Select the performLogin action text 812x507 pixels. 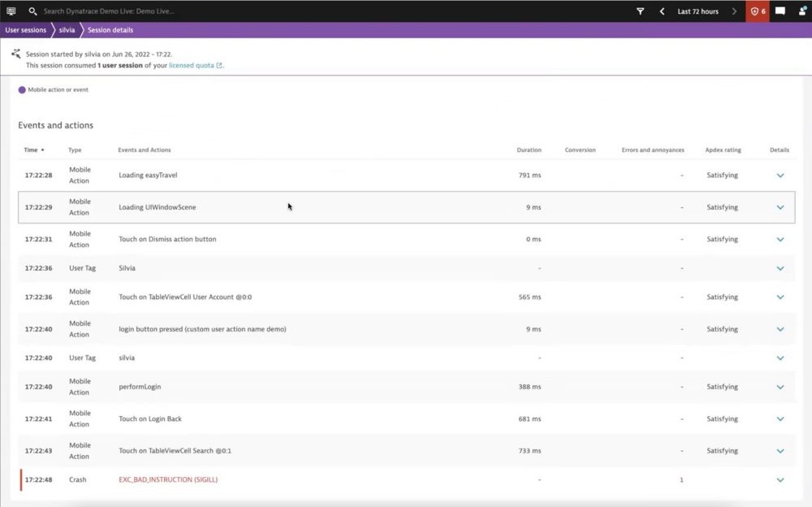[140, 387]
